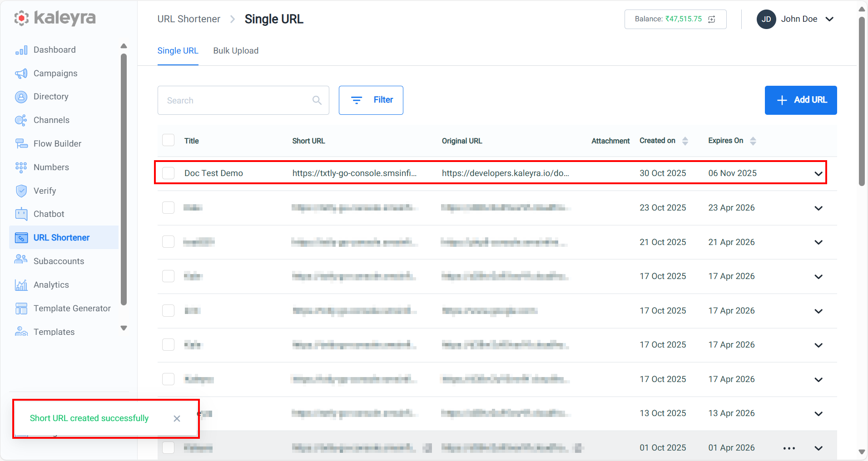Click the Template Generator icon
This screenshot has width=868, height=461.
[x=21, y=309]
